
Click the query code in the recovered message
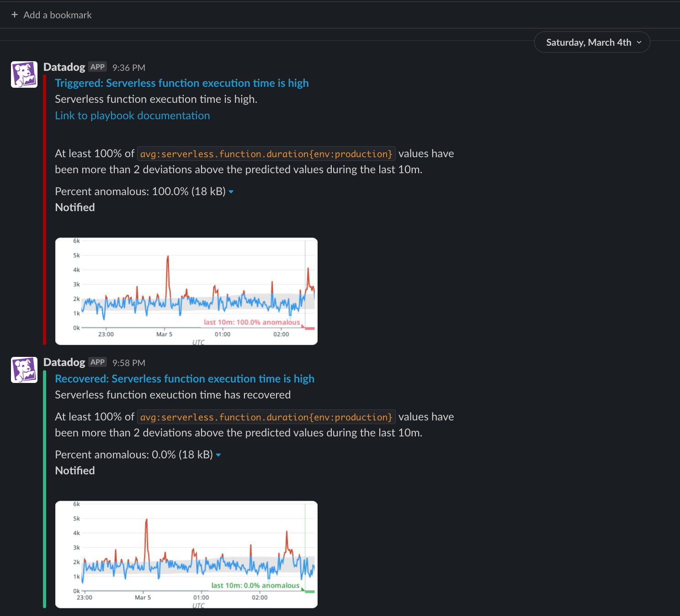266,417
